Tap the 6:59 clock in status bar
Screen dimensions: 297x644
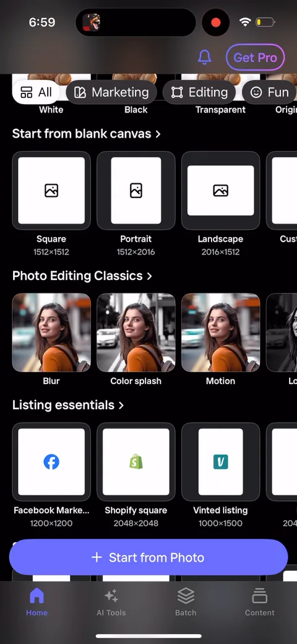(x=42, y=22)
